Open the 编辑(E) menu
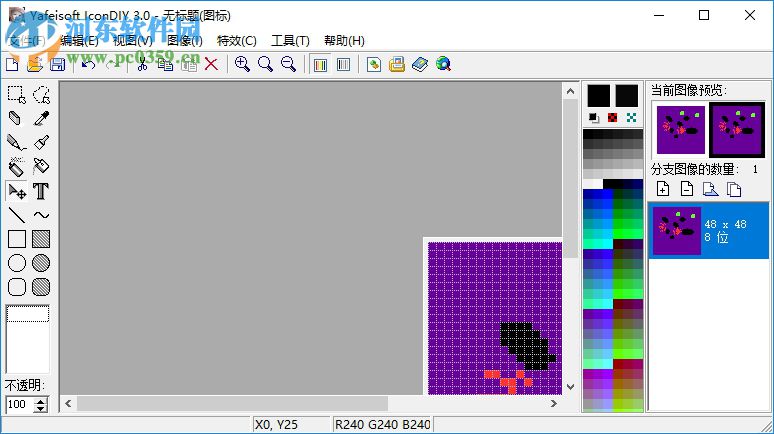774x434 pixels. (79, 40)
